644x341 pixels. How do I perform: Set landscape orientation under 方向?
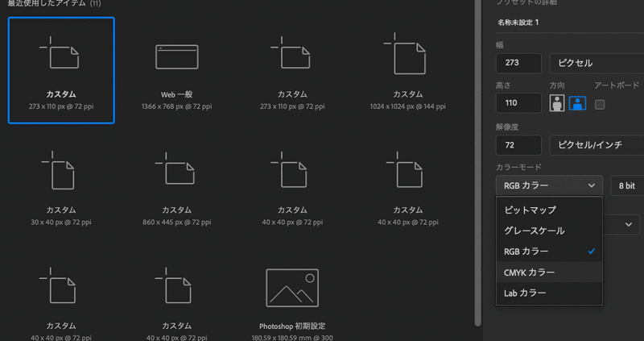tap(577, 103)
